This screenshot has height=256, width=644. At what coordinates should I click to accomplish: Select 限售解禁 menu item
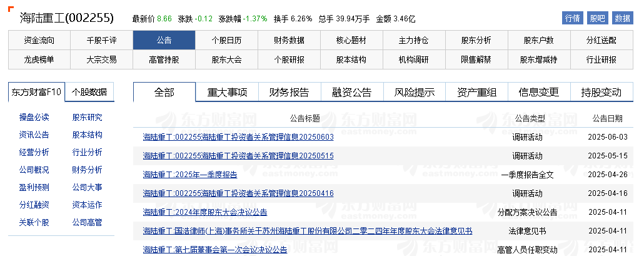click(x=476, y=59)
